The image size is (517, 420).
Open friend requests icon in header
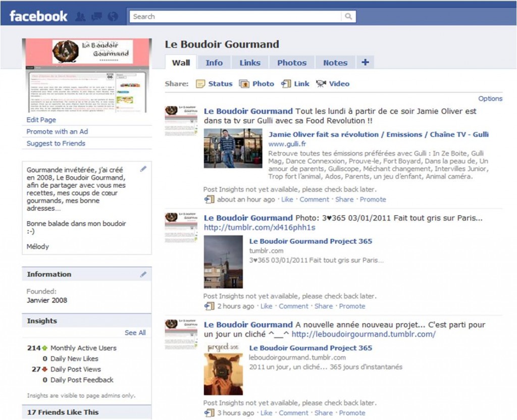tap(80, 17)
